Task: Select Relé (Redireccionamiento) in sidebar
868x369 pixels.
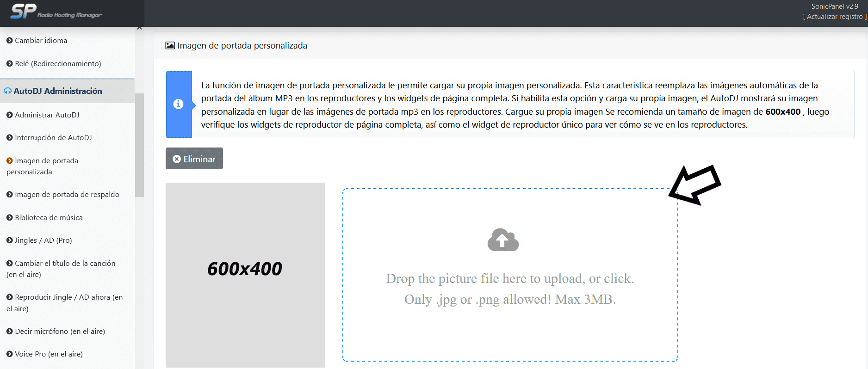Action: pyautogui.click(x=57, y=64)
